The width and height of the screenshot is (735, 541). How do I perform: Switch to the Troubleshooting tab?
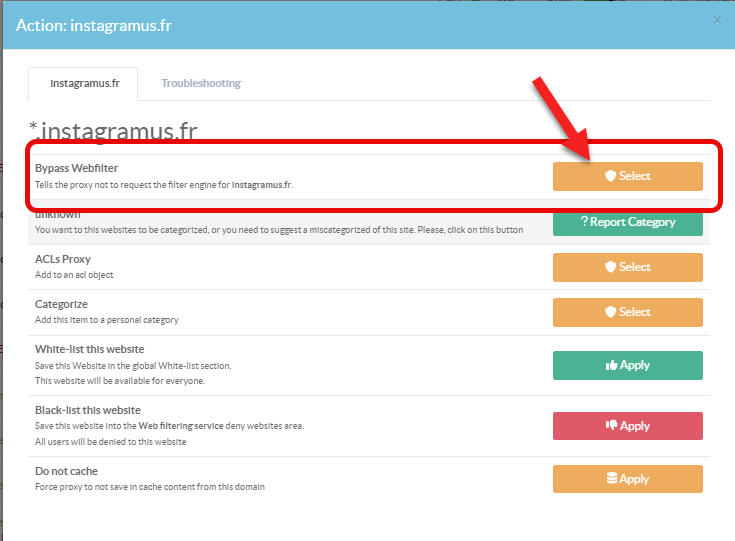click(x=201, y=83)
